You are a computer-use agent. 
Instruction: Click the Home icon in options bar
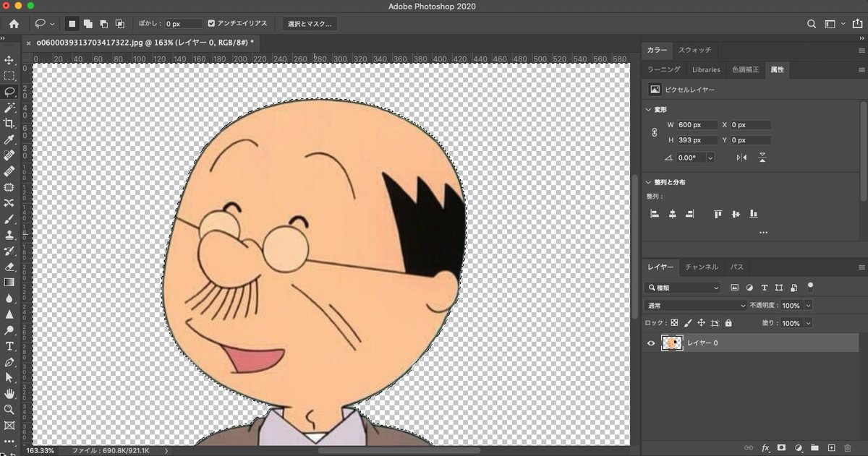click(14, 24)
